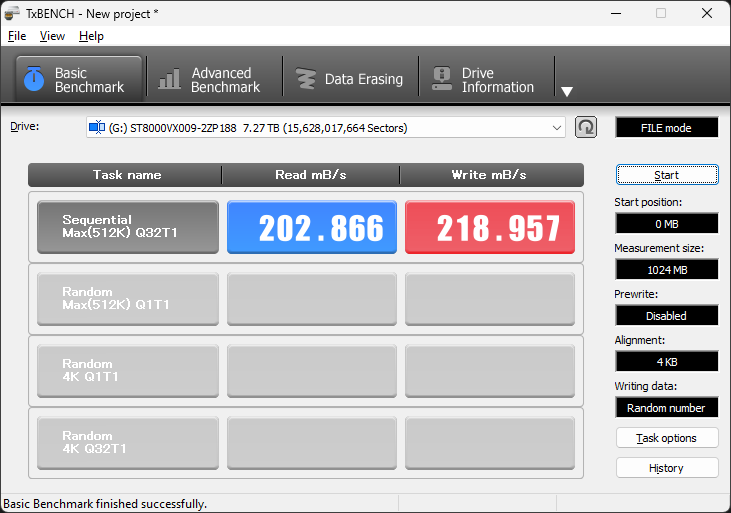The height and width of the screenshot is (513, 731).
Task: Enable the Random 4K Q32T1 task
Action: click(127, 443)
